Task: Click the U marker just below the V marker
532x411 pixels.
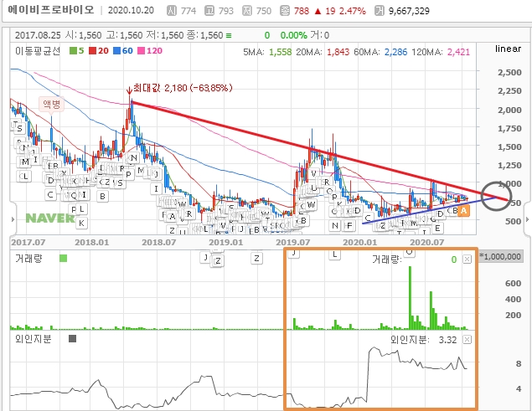Action: 313,188
